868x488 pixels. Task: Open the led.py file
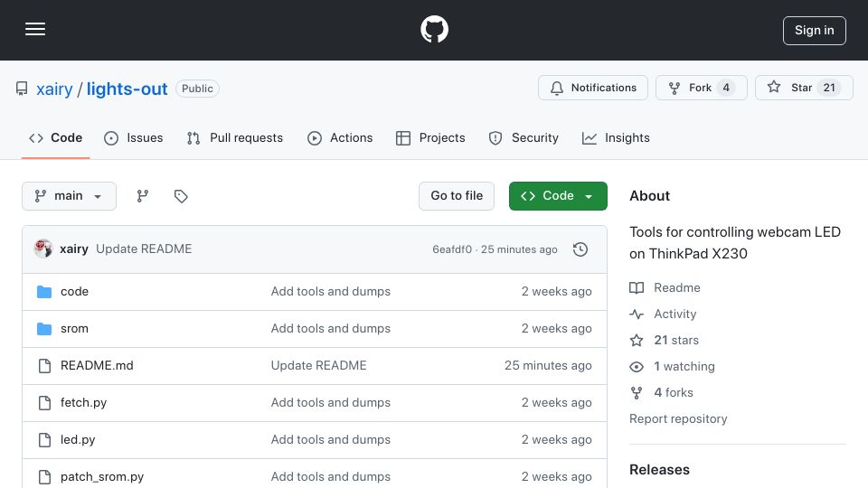click(x=78, y=440)
